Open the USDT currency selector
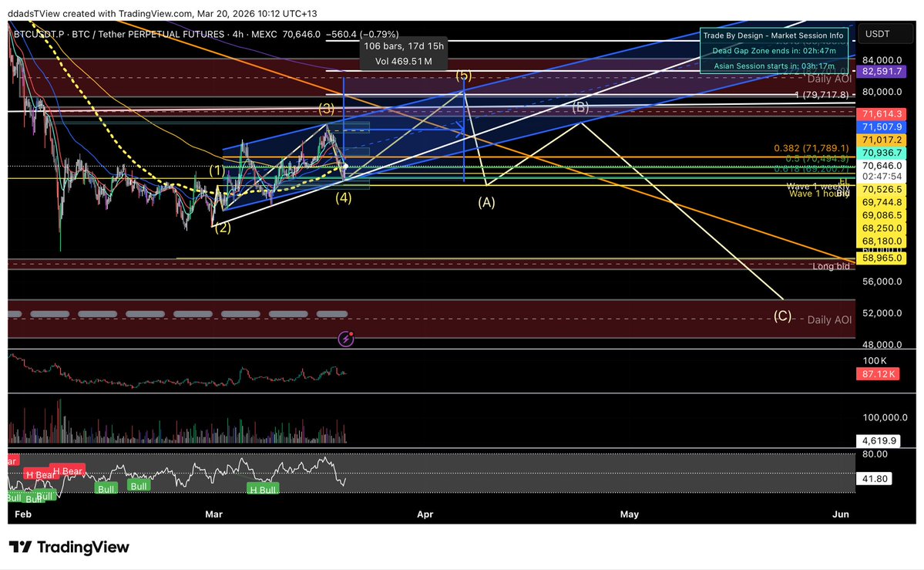This screenshot has width=924, height=570. 885,34
